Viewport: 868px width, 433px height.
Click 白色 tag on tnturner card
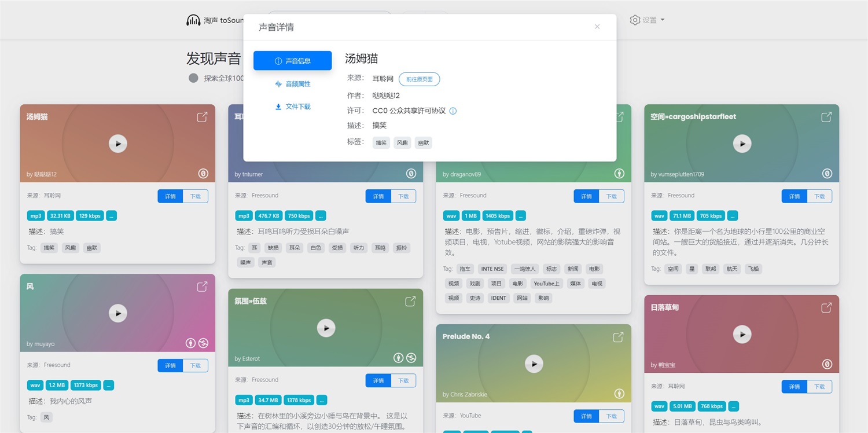coord(316,248)
